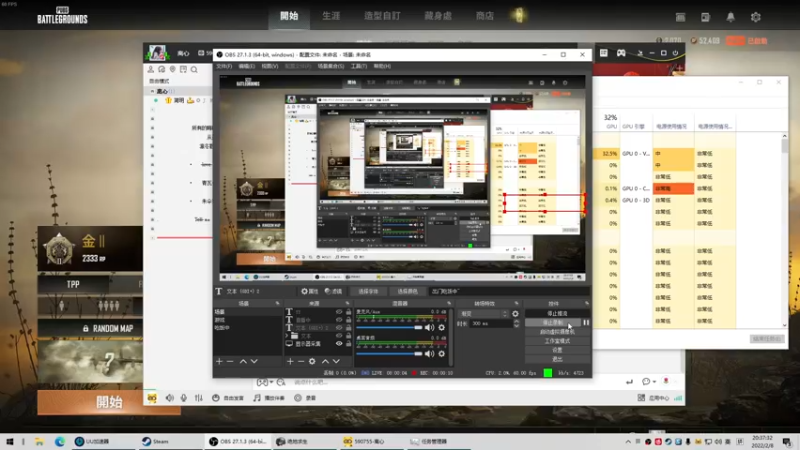Click the location pin icon in the voice chat sidebar

[x=172, y=69]
